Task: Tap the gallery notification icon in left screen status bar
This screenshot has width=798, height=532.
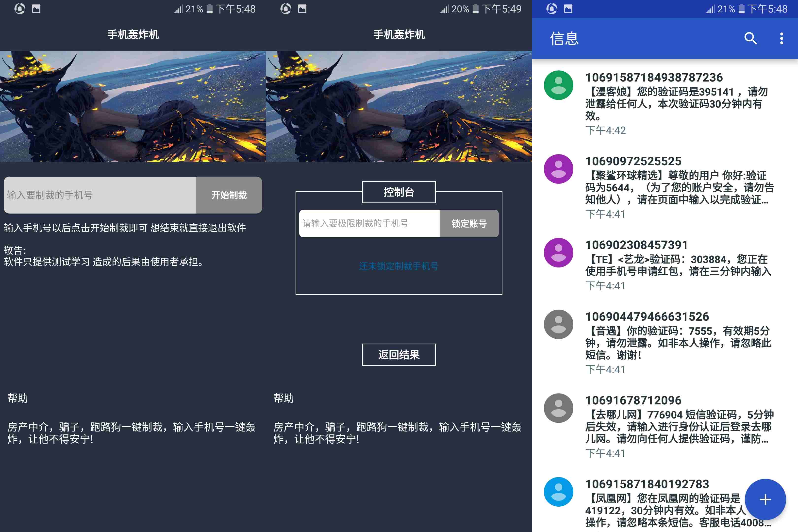Action: click(x=36, y=8)
